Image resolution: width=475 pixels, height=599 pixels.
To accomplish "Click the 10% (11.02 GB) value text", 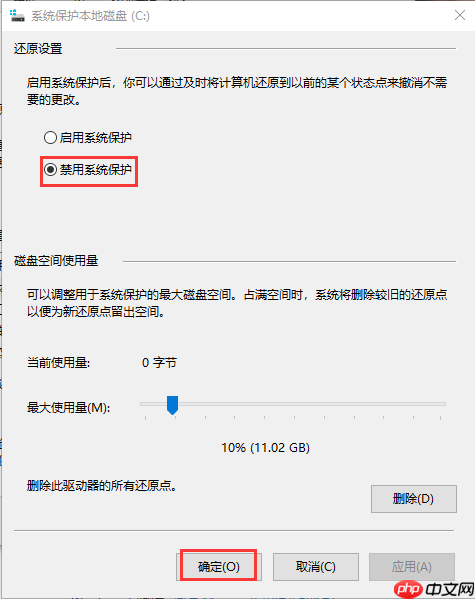I will pos(266,447).
